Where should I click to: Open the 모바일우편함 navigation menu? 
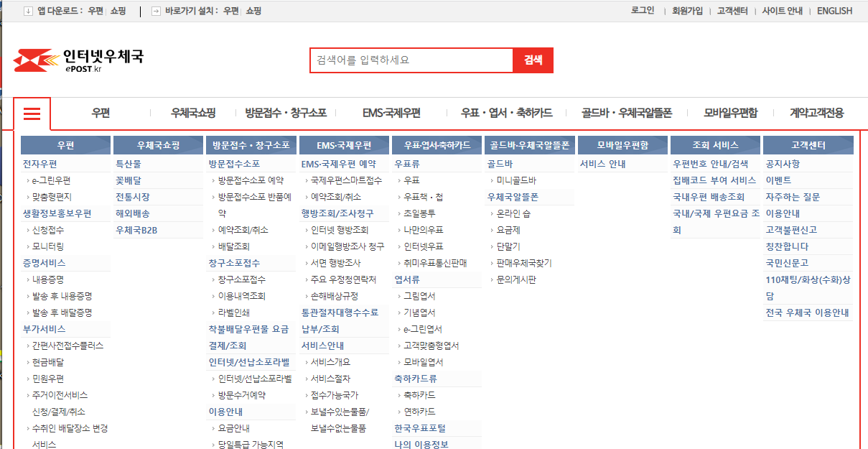point(730,113)
